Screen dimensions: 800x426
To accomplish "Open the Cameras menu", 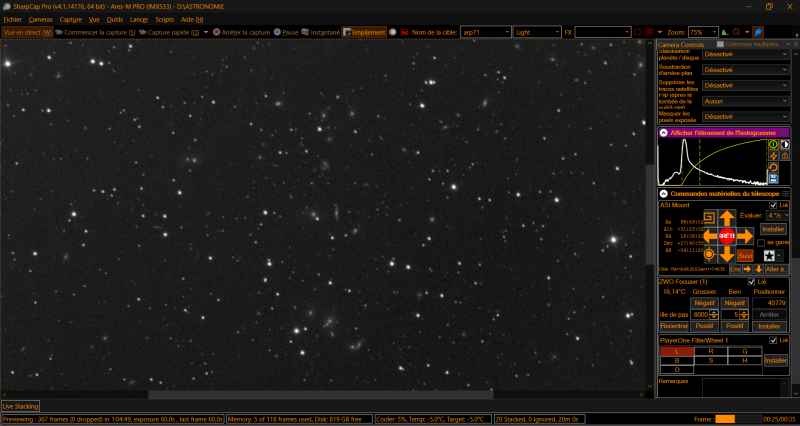I will 41,20.
